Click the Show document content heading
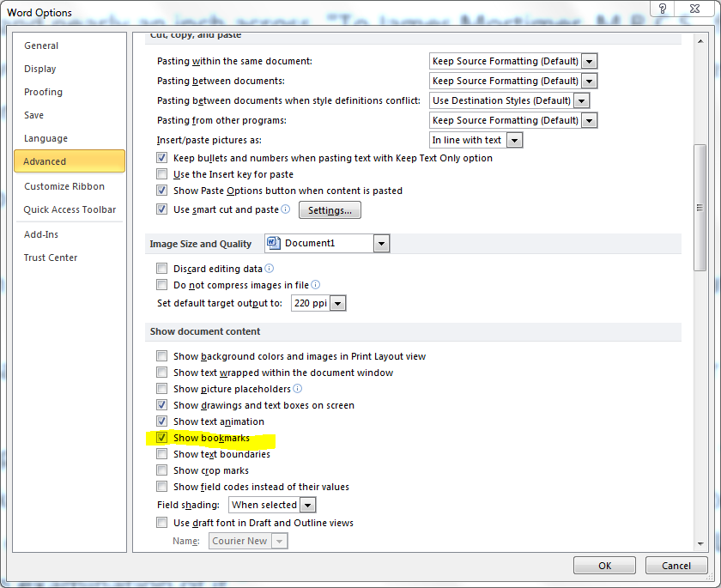The height and width of the screenshot is (588, 721). coord(205,331)
